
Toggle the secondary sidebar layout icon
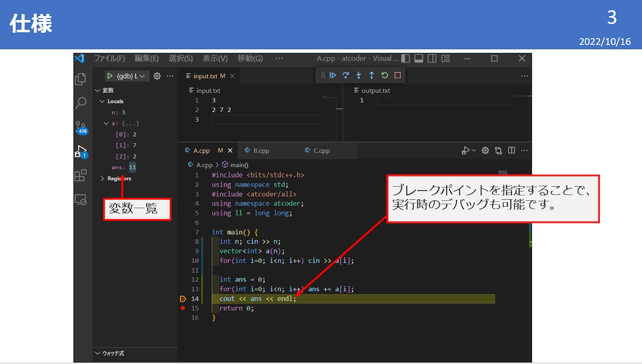(432, 58)
